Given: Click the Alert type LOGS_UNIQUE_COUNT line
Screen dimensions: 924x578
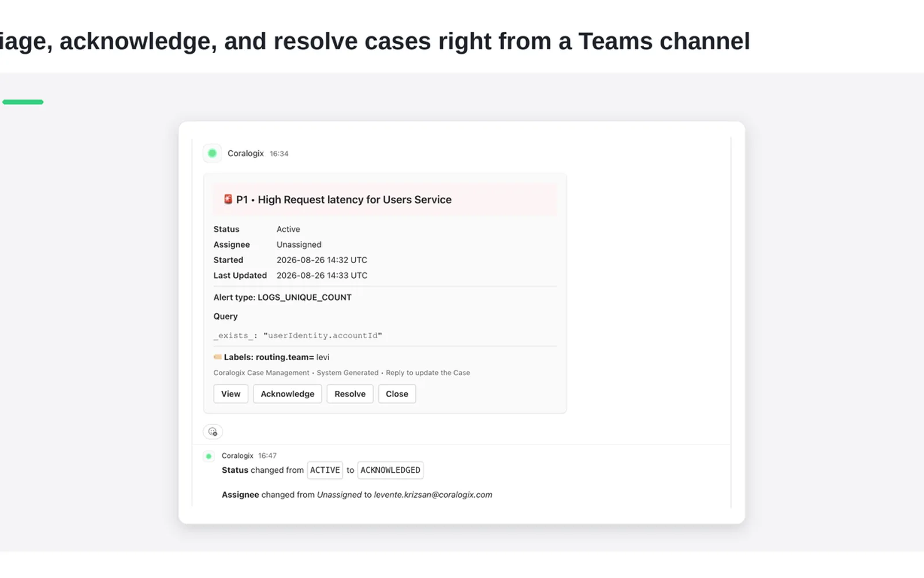Looking at the screenshot, I should click(282, 297).
